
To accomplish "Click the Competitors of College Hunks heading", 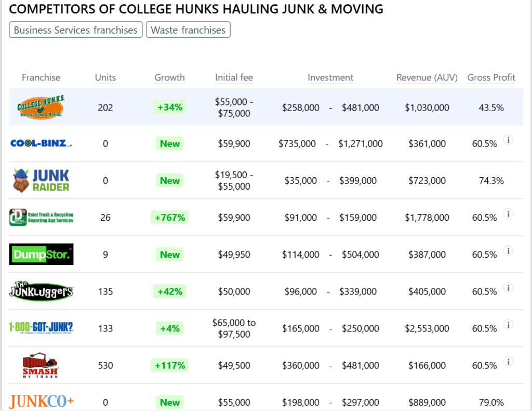I will [x=196, y=9].
